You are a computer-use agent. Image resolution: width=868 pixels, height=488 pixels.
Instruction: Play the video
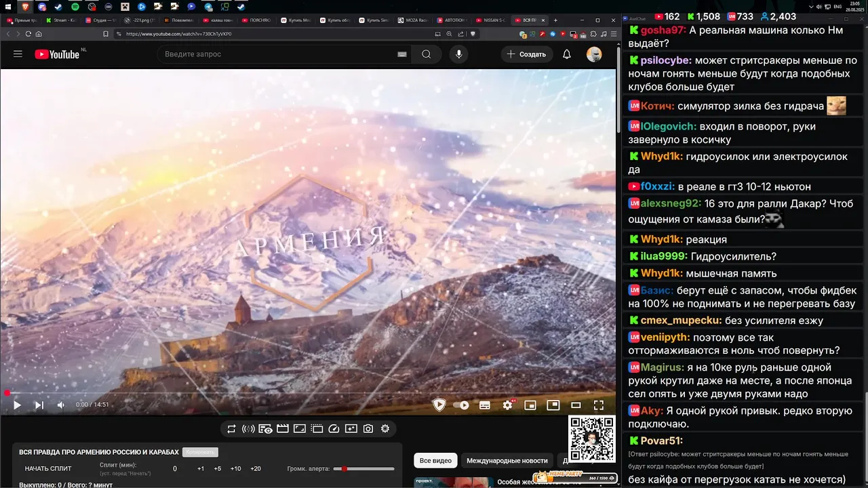click(x=17, y=405)
